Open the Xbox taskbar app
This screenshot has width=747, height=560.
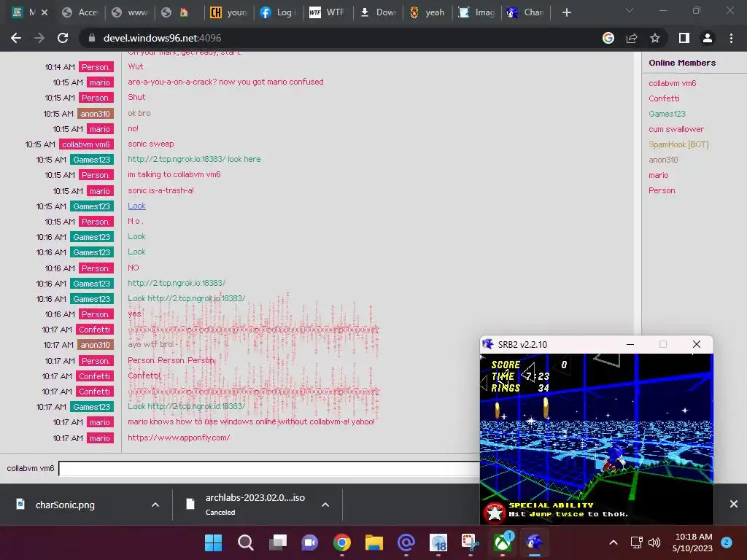tap(503, 542)
